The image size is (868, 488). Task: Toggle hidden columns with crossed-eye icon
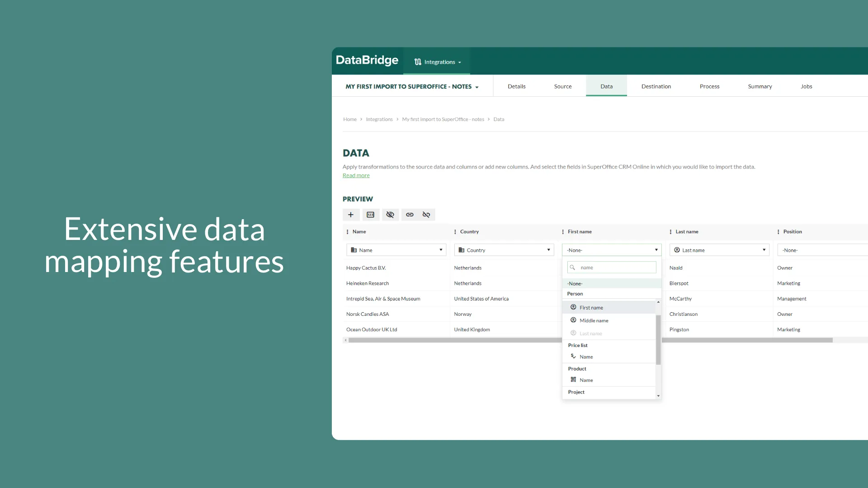pos(390,215)
